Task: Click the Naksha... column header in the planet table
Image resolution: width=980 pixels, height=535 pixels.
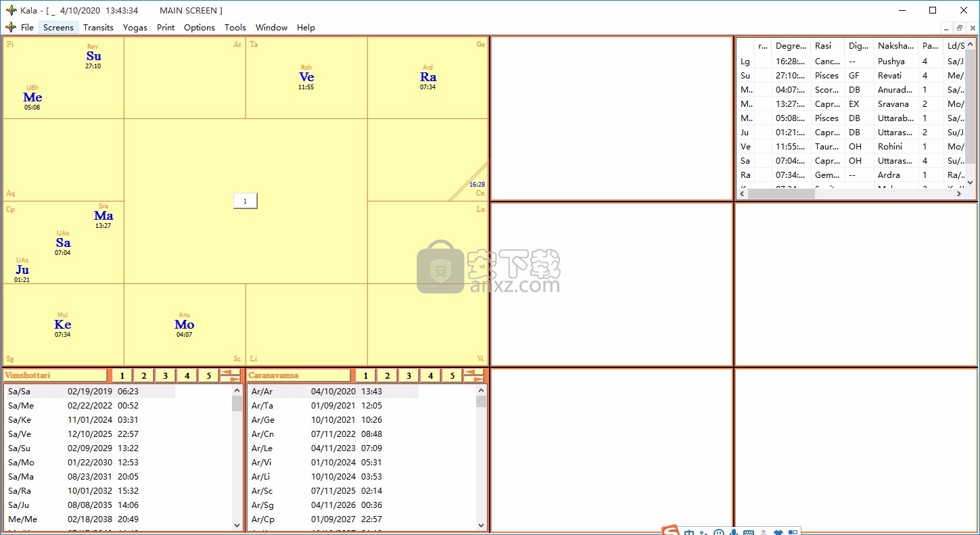Action: (896, 46)
